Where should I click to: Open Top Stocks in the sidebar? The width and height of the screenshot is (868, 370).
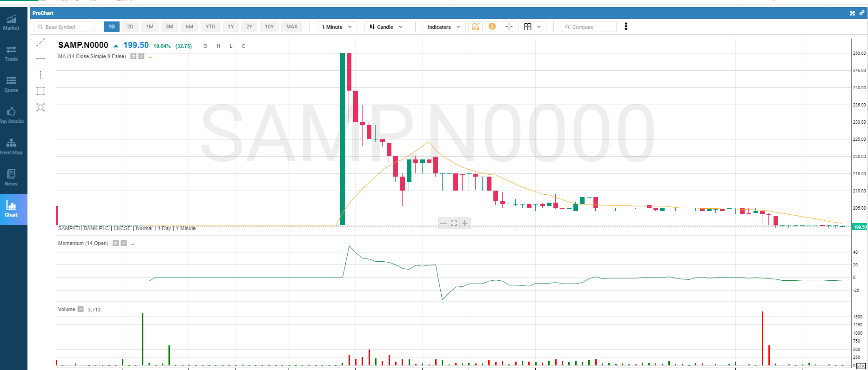tap(11, 116)
